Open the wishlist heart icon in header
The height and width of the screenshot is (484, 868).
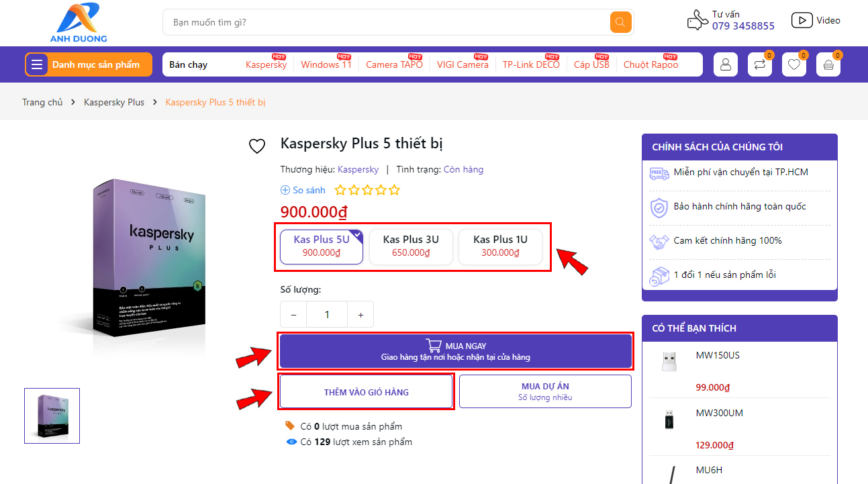[x=794, y=64]
